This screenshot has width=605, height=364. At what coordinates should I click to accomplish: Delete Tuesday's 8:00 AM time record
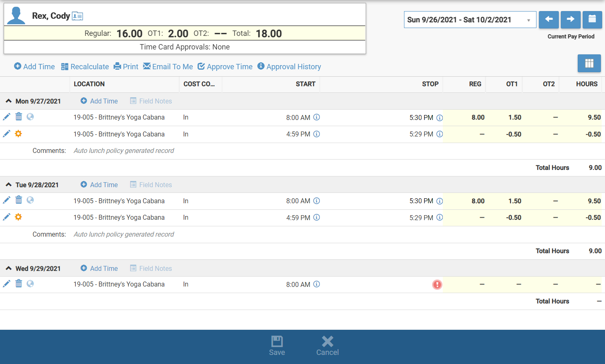[19, 200]
